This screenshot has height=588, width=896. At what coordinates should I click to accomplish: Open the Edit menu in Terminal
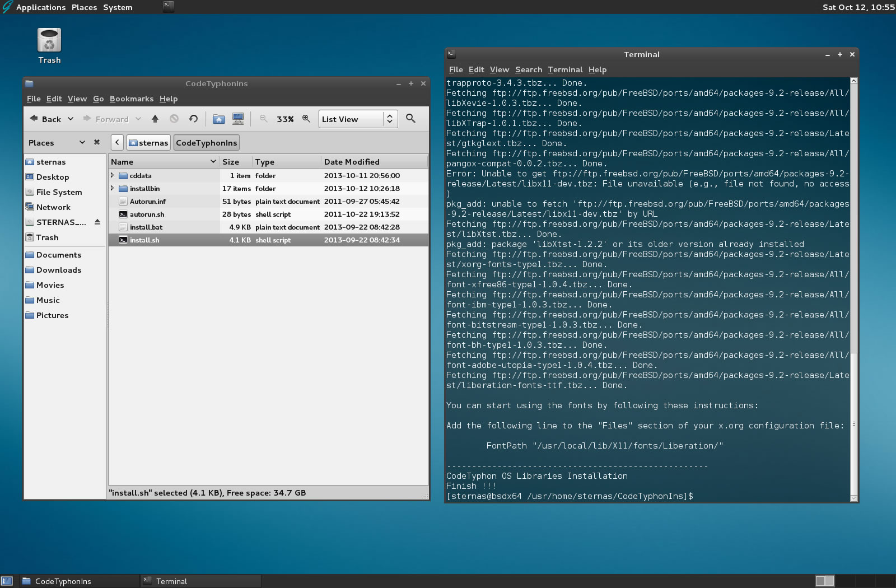[x=476, y=69]
